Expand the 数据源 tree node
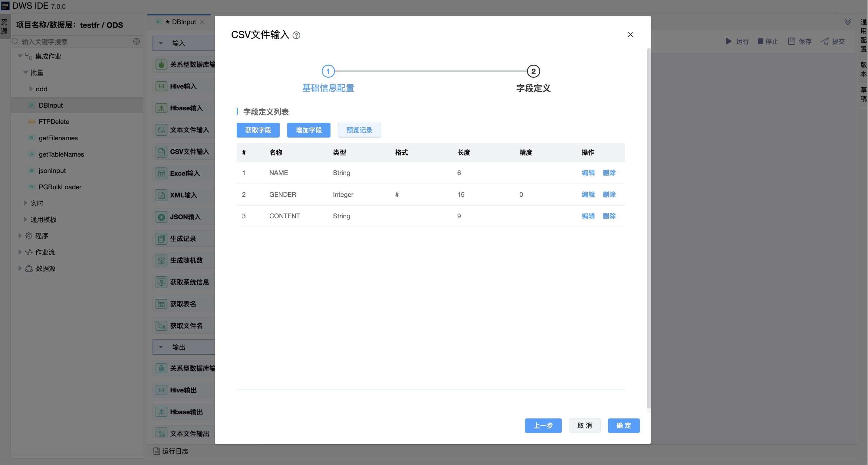Viewport: 868px width, 465px height. pyautogui.click(x=20, y=268)
